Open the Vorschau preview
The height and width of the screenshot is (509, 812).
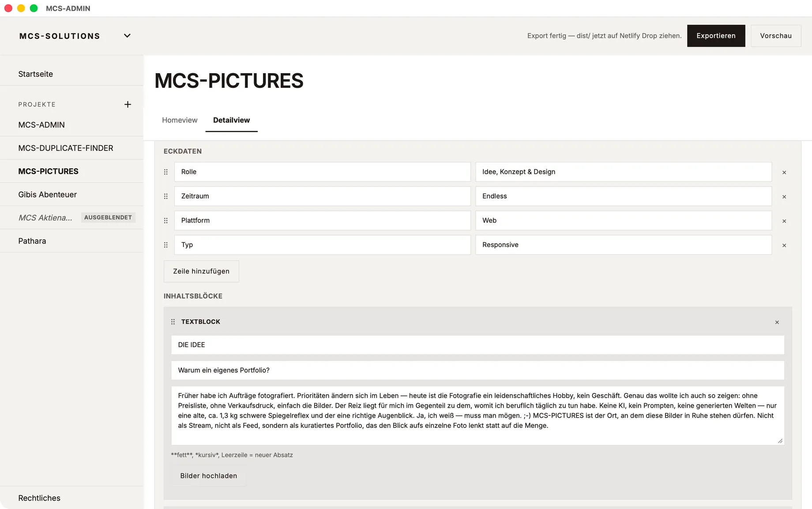[776, 36]
